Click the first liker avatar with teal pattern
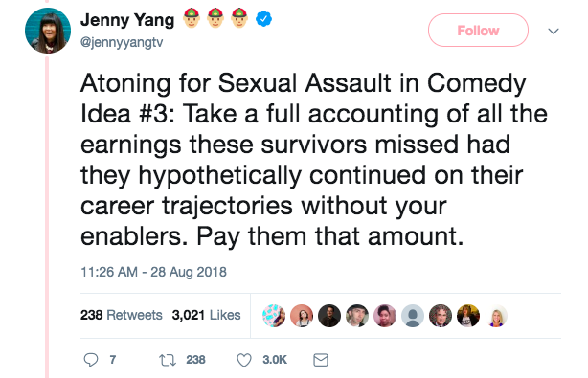588x378 pixels. (274, 316)
